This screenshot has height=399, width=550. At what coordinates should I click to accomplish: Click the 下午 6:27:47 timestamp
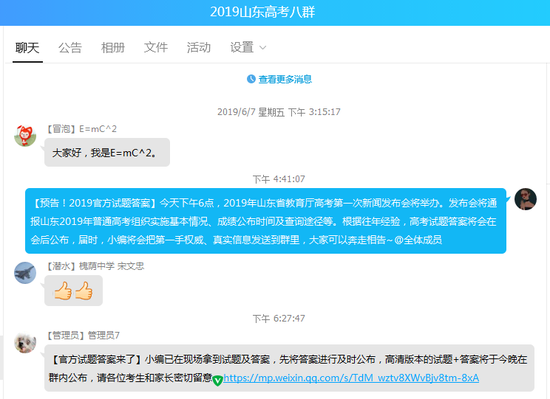coord(279,318)
